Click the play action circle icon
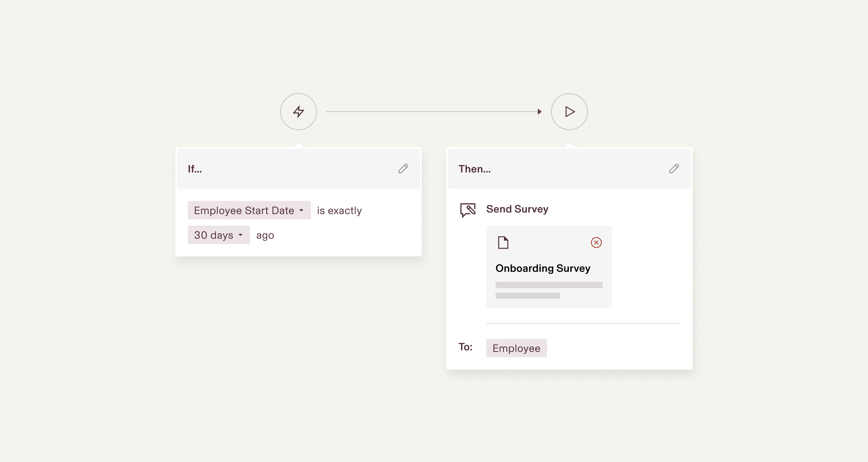The height and width of the screenshot is (462, 868). [x=569, y=112]
